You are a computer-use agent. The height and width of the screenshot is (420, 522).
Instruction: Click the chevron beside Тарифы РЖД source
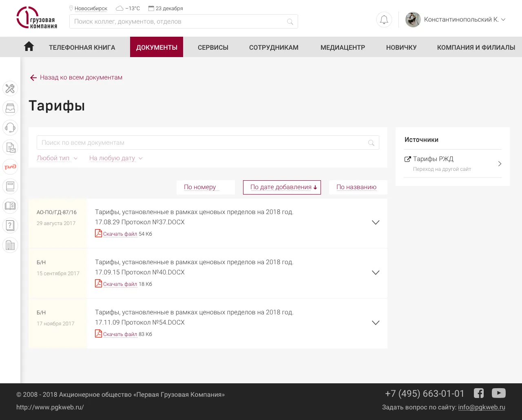point(500,164)
